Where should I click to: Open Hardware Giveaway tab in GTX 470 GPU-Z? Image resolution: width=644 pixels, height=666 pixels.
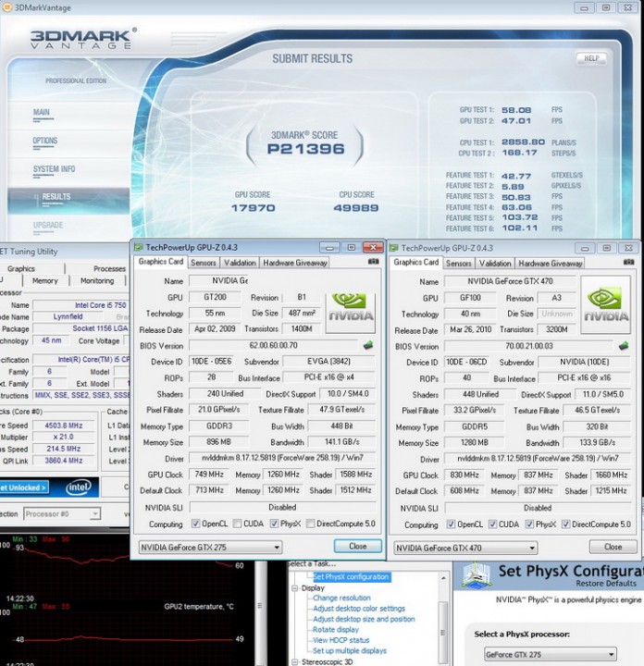click(551, 264)
